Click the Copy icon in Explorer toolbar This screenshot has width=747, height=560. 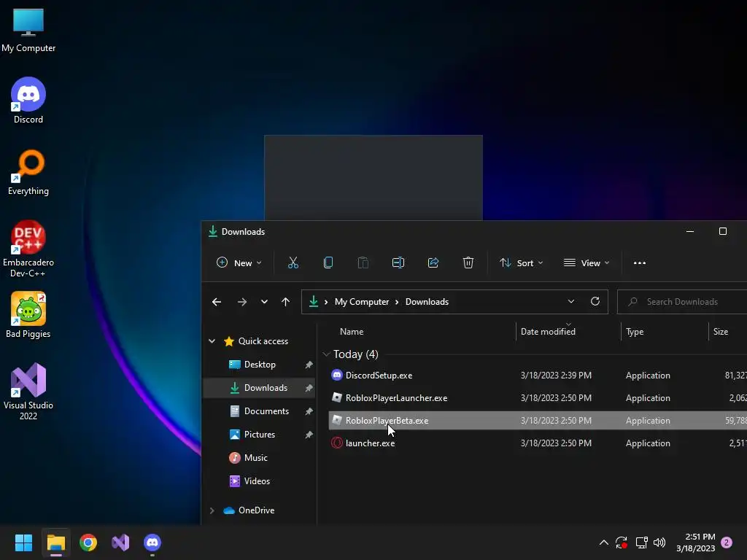coord(328,262)
